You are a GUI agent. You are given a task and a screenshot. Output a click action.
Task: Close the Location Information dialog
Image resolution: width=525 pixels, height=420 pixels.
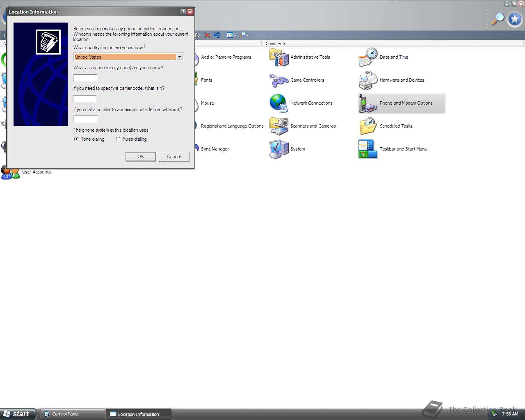tap(190, 11)
